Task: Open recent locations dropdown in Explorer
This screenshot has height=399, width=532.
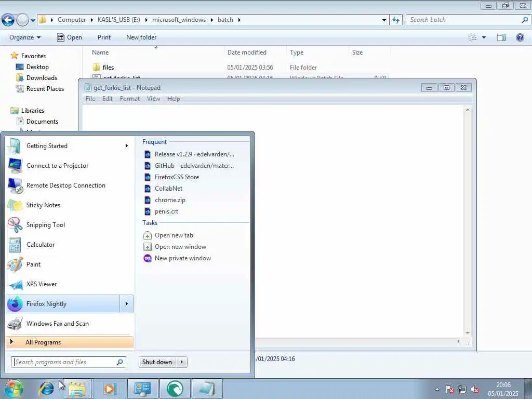Action: pyautogui.click(x=33, y=20)
